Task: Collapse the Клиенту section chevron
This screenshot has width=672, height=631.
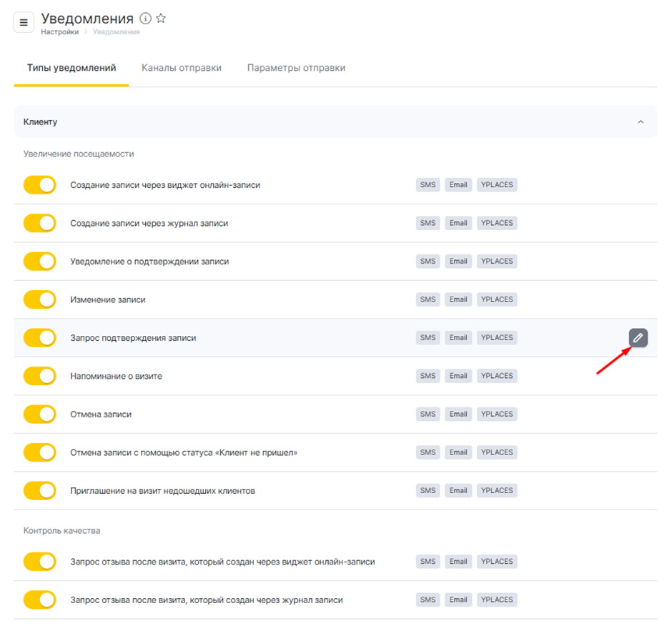Action: click(641, 122)
